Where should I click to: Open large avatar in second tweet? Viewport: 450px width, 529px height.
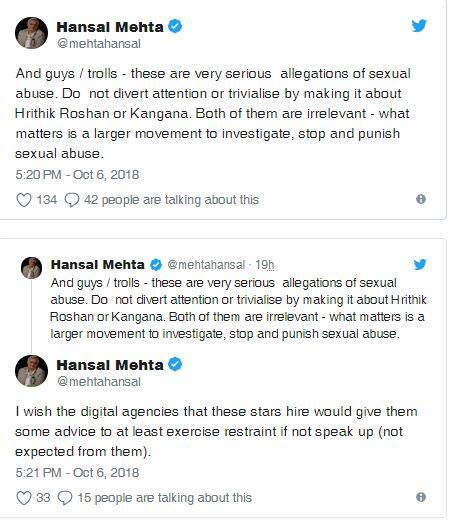pyautogui.click(x=31, y=371)
